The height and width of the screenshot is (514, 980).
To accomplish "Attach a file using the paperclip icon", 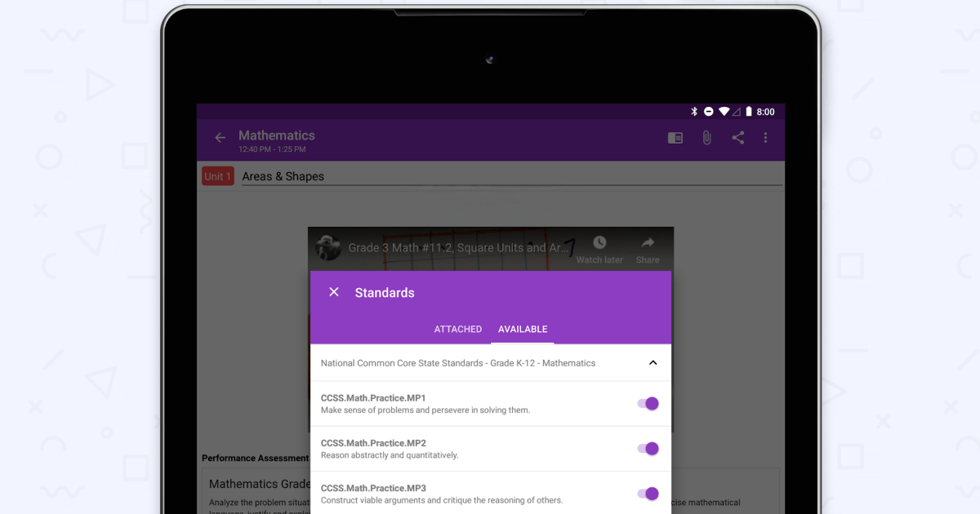I will tap(706, 137).
